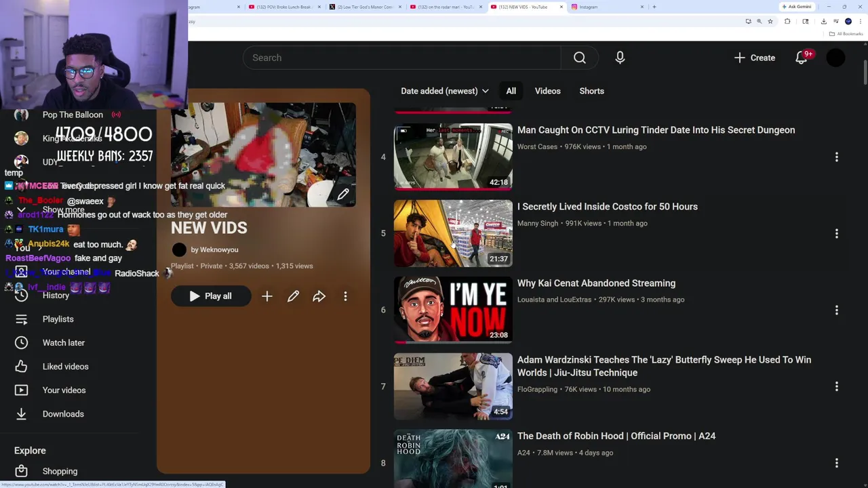Open the Worst Cases channel link
The height and width of the screenshot is (488, 868).
pyautogui.click(x=537, y=146)
